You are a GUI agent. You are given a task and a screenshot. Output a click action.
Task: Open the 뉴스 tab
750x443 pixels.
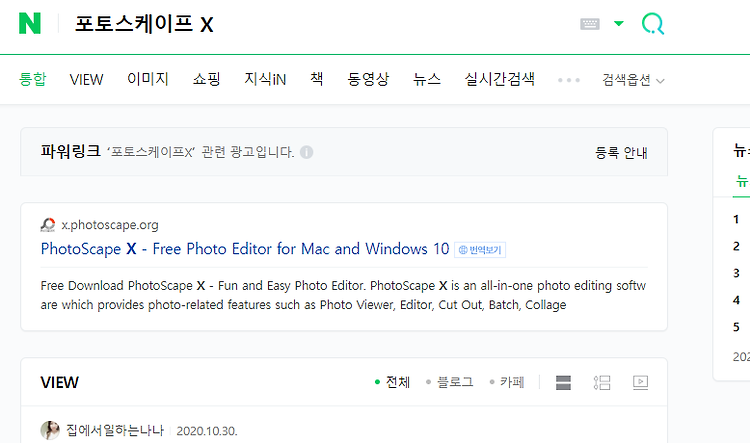pos(427,79)
